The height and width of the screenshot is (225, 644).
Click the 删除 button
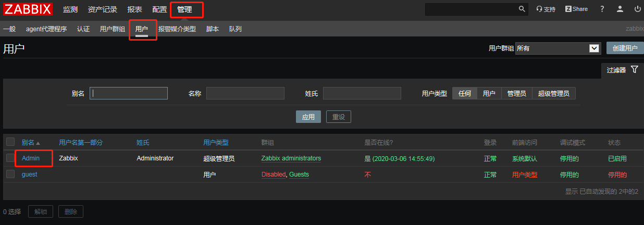(x=71, y=211)
